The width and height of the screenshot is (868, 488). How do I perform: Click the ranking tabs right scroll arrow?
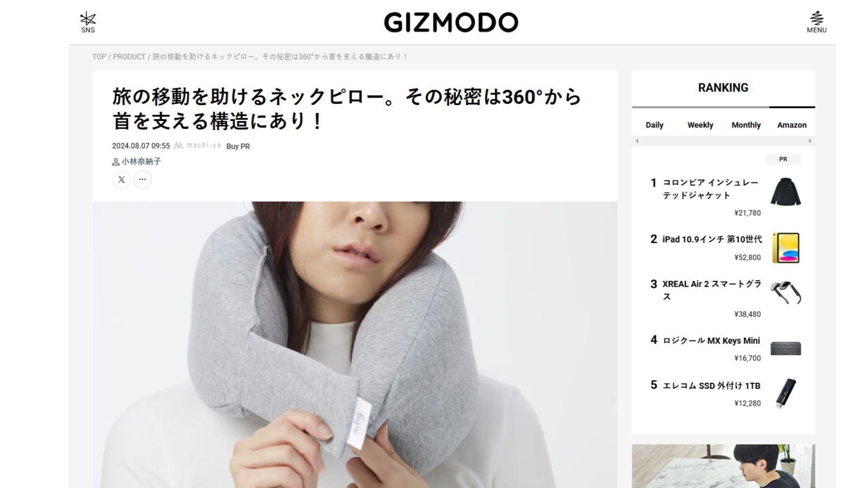coord(810,141)
